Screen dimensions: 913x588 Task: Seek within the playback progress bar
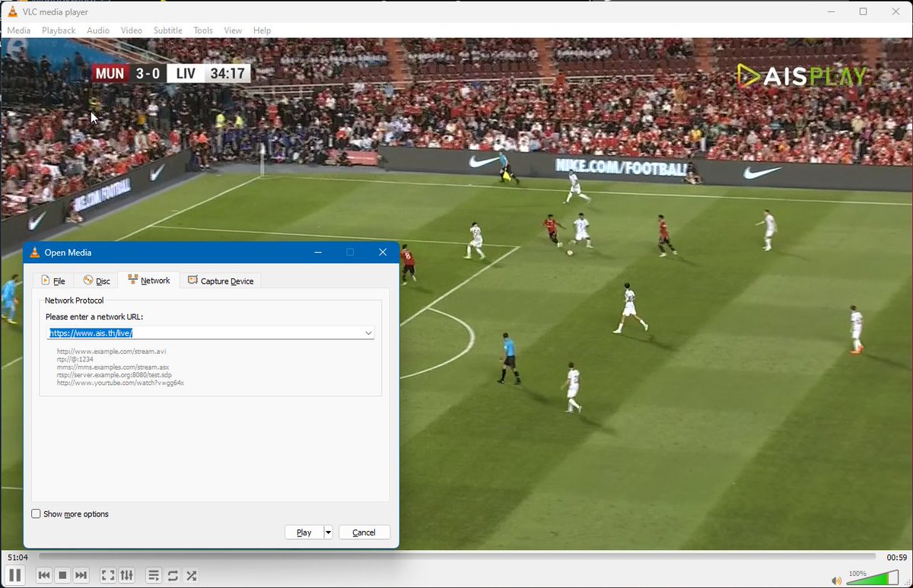click(457, 558)
